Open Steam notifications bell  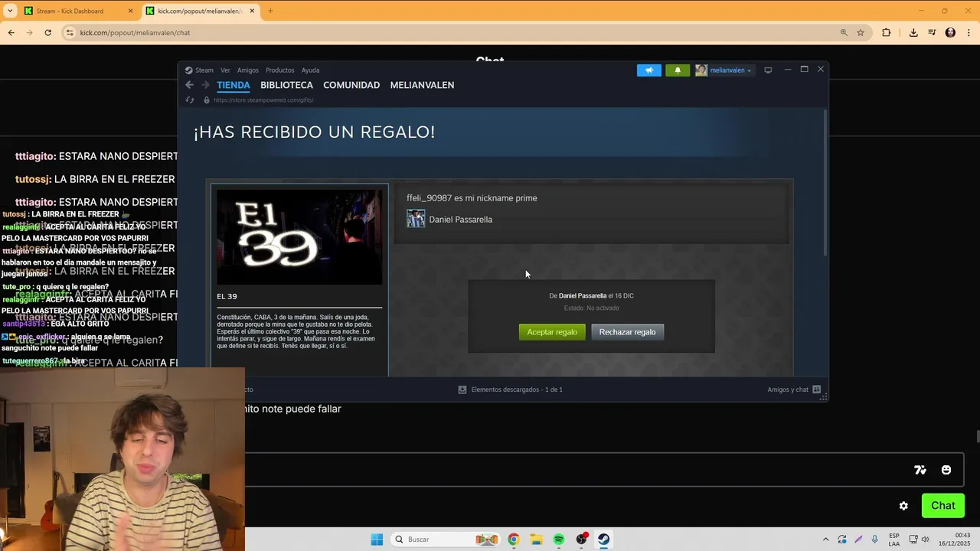point(678,70)
